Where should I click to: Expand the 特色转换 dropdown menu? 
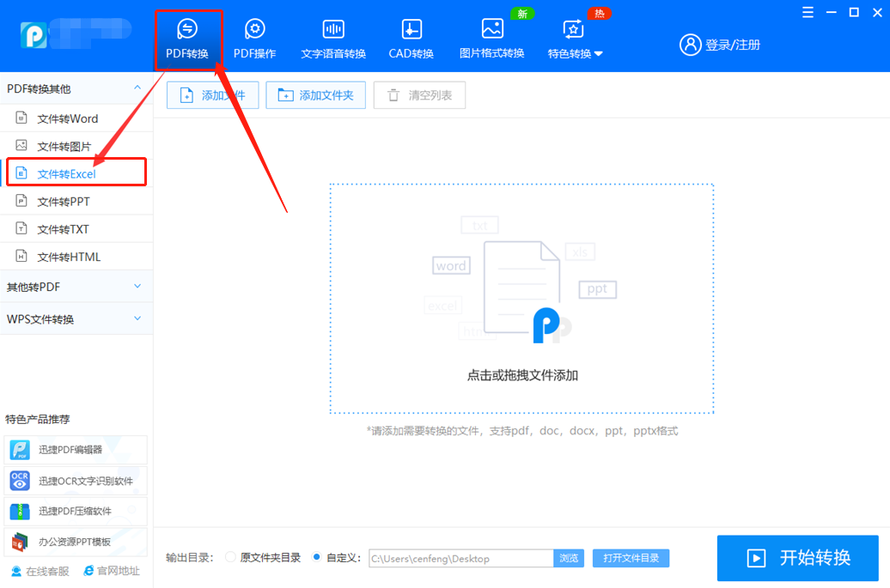[575, 39]
